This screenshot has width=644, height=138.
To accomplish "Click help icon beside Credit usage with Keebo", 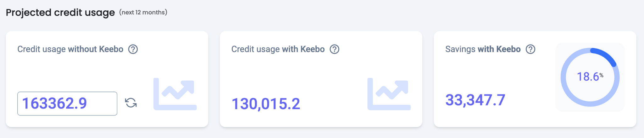I will click(x=334, y=49).
